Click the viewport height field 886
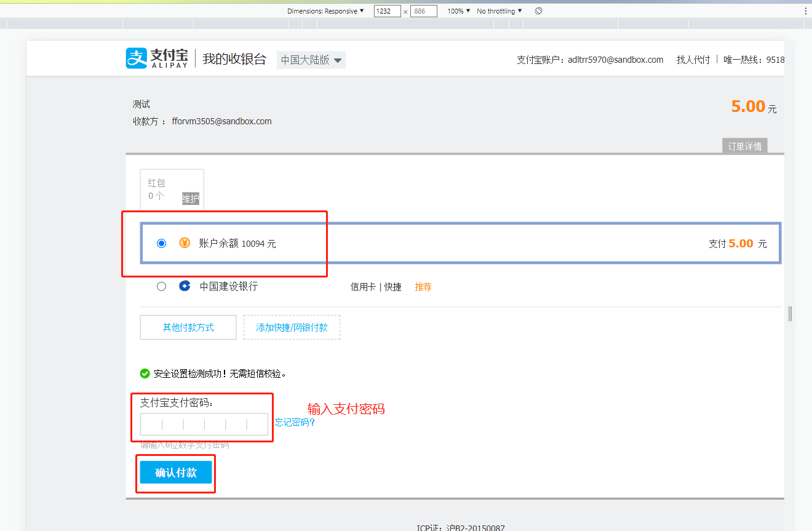 click(424, 11)
